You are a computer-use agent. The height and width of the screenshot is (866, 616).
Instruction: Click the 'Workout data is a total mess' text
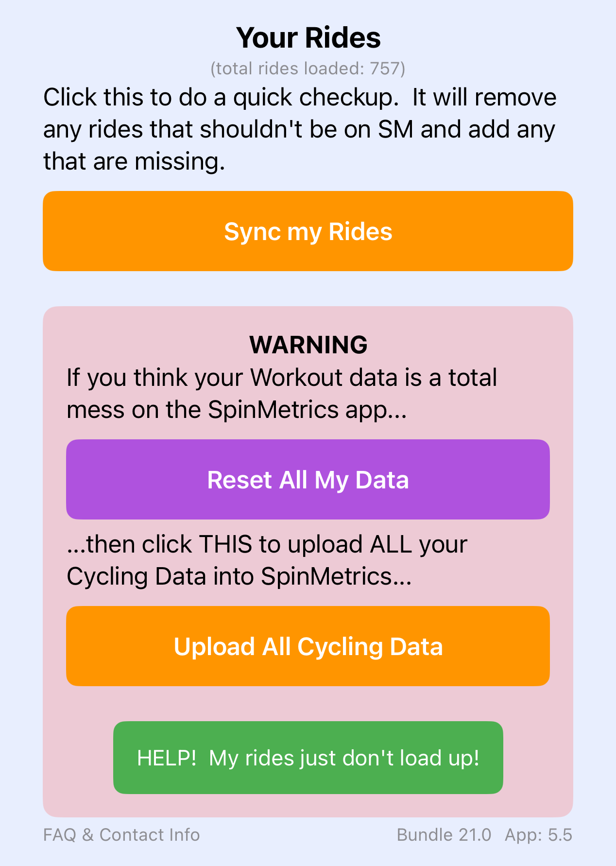click(282, 378)
